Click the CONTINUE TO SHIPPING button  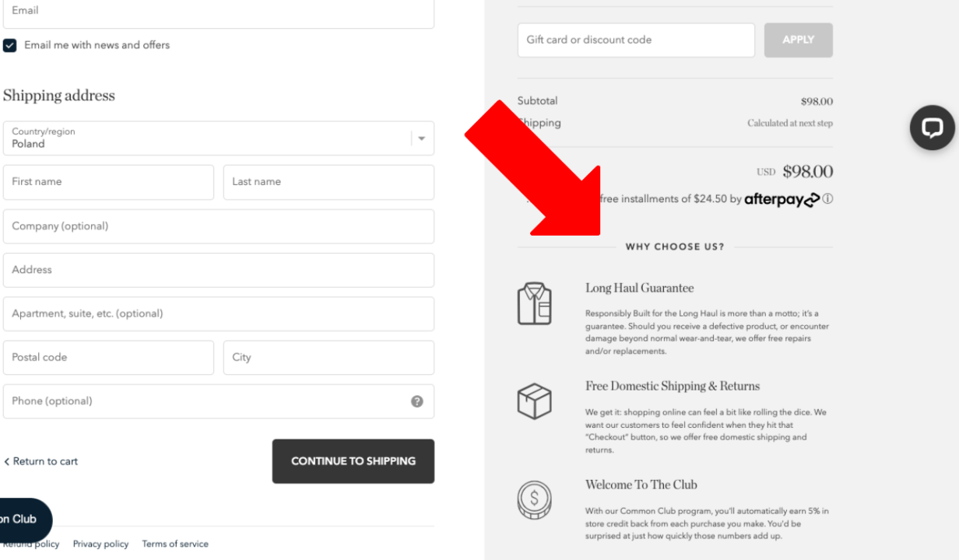pyautogui.click(x=353, y=461)
